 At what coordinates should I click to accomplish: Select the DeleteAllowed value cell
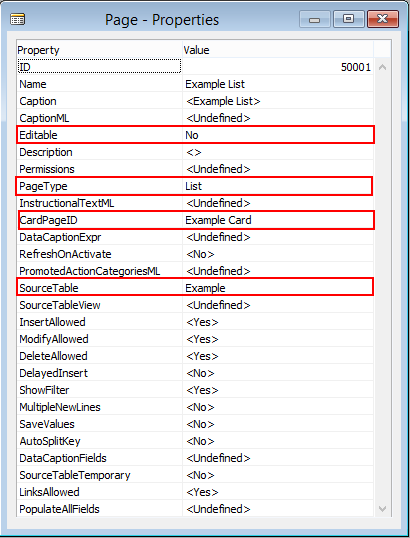(x=278, y=356)
